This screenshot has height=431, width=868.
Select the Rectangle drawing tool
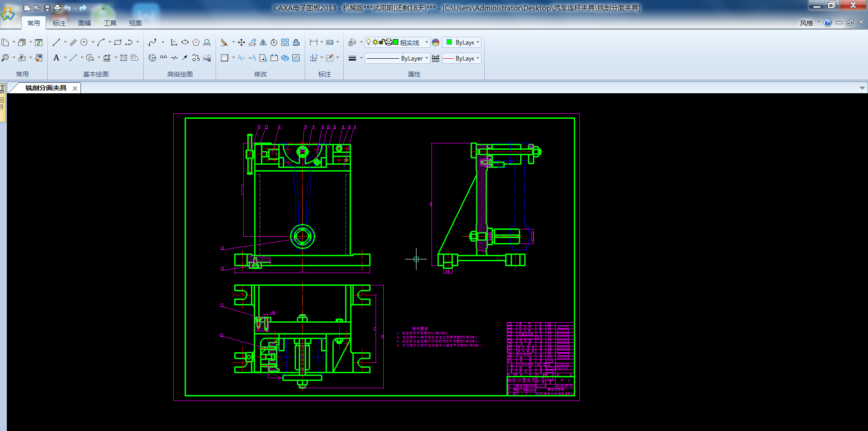(x=118, y=42)
